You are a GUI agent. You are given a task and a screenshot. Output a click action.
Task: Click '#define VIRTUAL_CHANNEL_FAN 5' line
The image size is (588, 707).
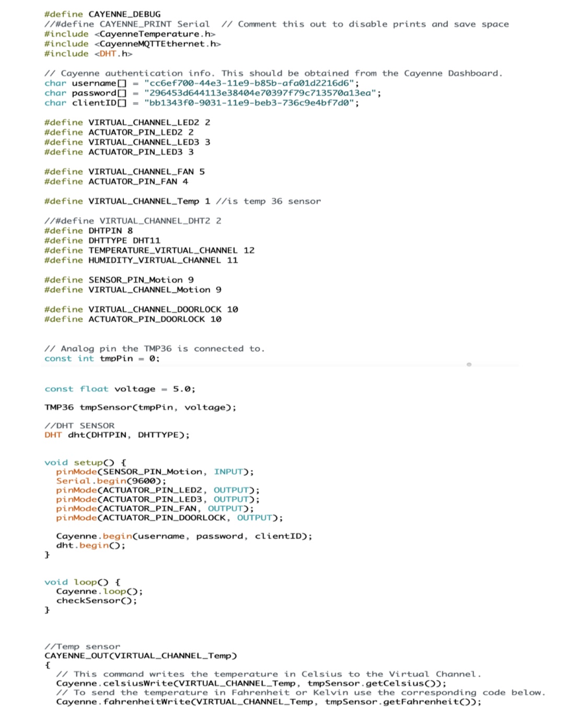(125, 172)
